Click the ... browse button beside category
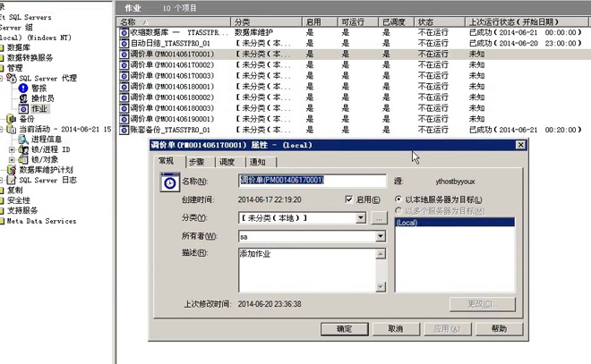 379,217
